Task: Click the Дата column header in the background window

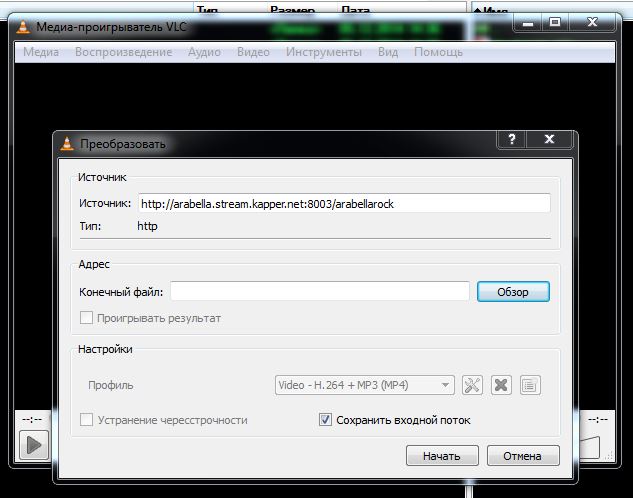Action: 355,9
